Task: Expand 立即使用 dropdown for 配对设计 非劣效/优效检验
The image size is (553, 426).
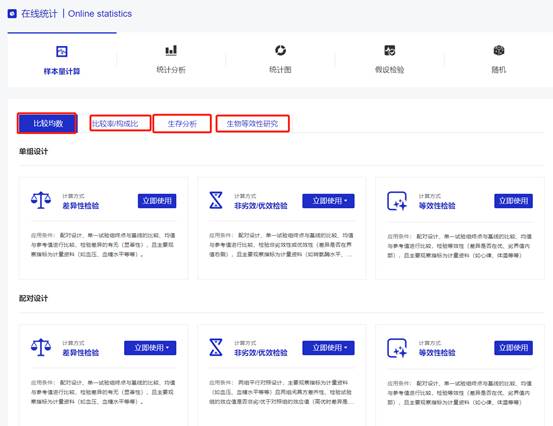Action: 328,348
